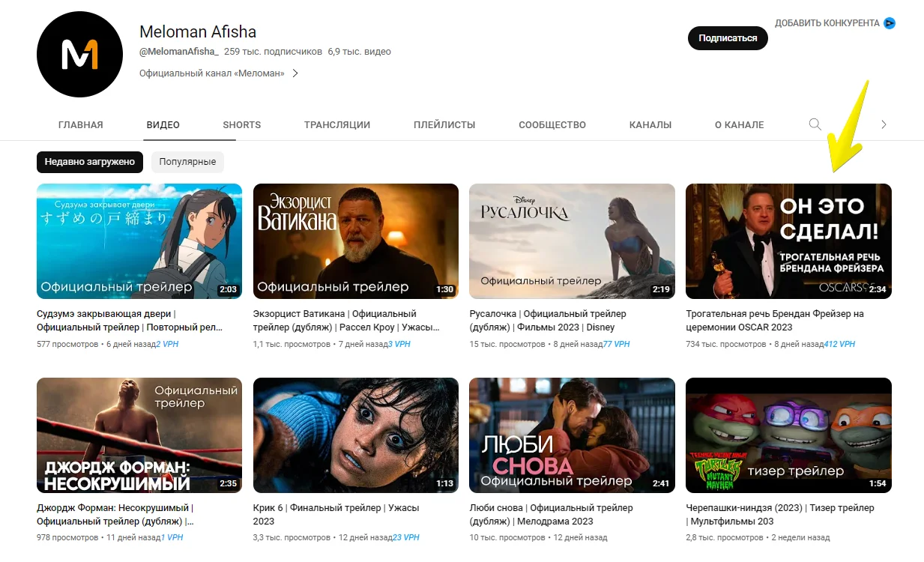Open the channel search magnifier icon
The width and height of the screenshot is (924, 562).
pos(815,124)
